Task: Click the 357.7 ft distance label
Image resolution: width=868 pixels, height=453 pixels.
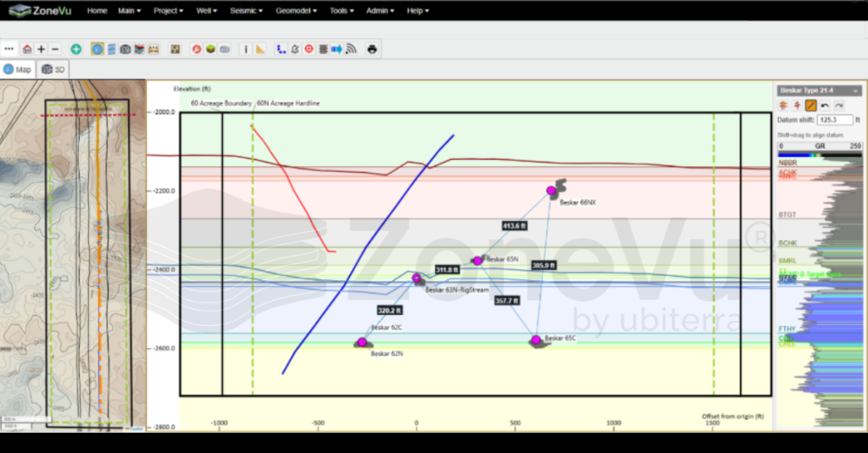Action: click(x=507, y=301)
